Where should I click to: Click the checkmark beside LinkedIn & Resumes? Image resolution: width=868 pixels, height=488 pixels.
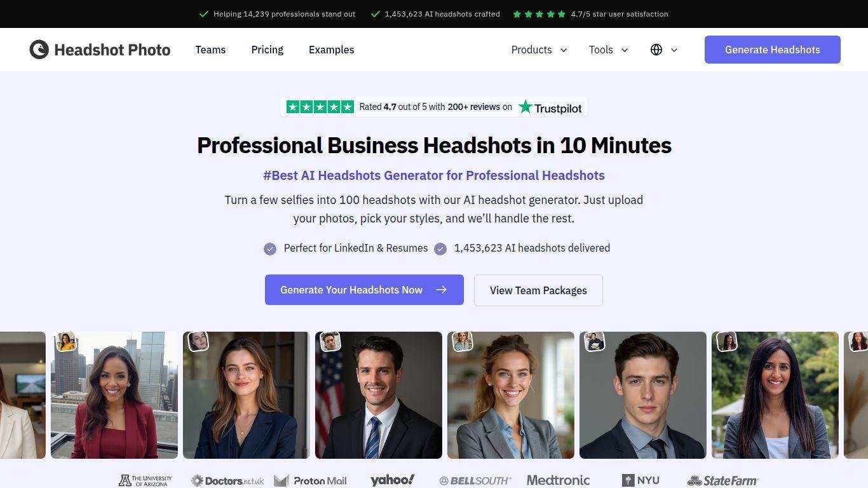270,248
